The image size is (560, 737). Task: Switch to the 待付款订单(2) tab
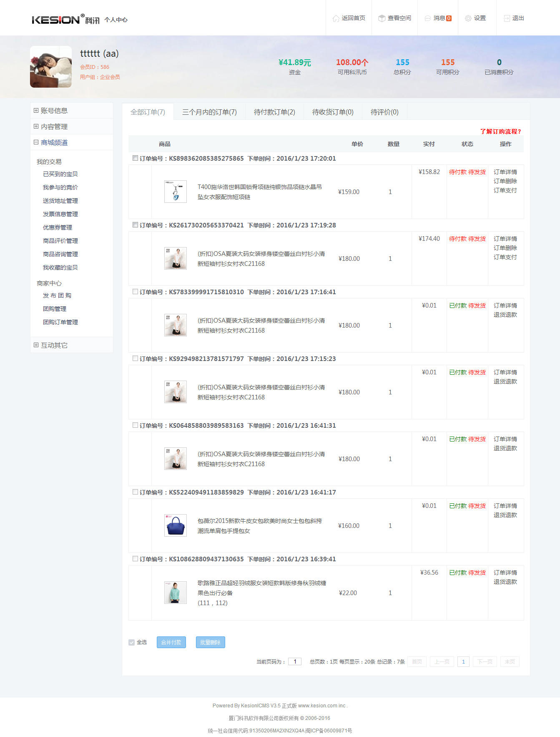274,112
